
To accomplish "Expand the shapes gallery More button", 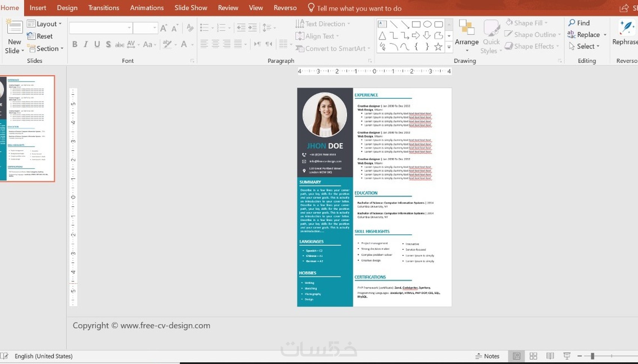I will (x=449, y=47).
